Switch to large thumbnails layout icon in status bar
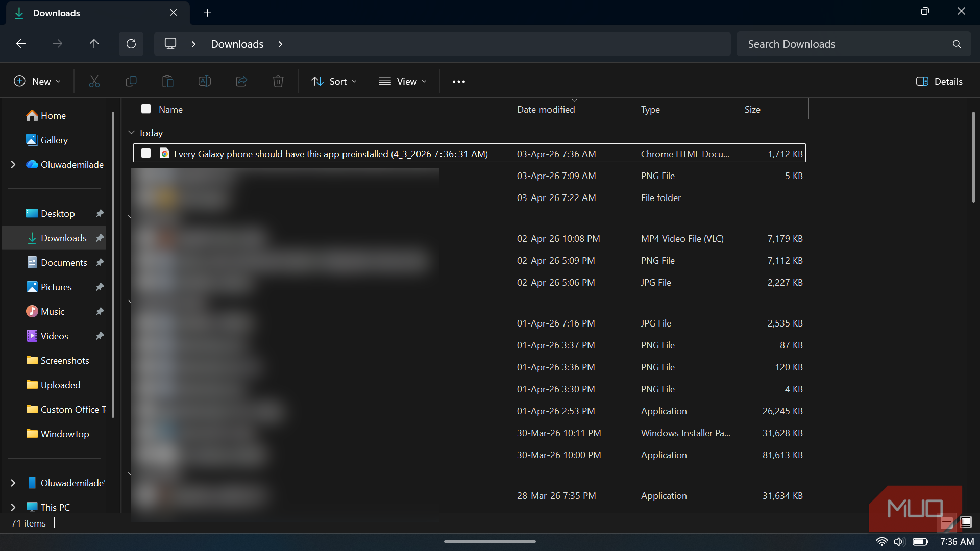The height and width of the screenshot is (551, 980). [x=966, y=522]
